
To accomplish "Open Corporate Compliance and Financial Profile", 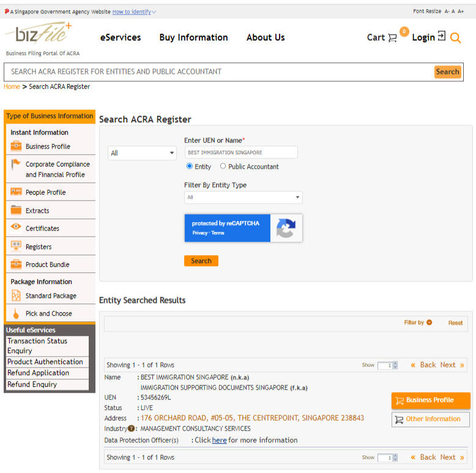I will [58, 169].
